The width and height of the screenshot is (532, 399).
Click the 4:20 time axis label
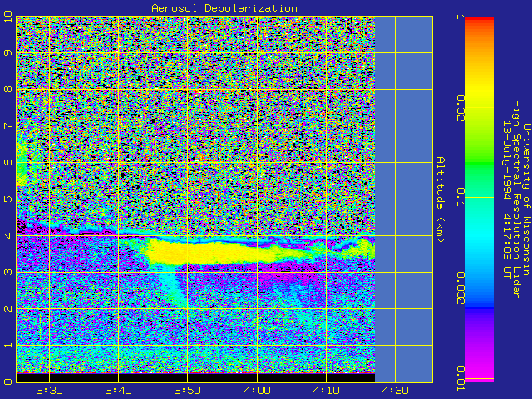(396, 391)
